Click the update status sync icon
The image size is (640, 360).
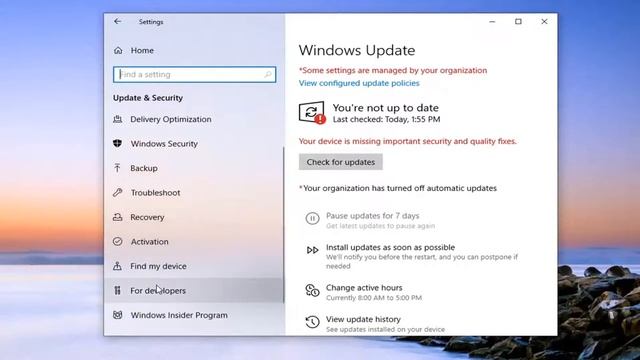pos(312,113)
